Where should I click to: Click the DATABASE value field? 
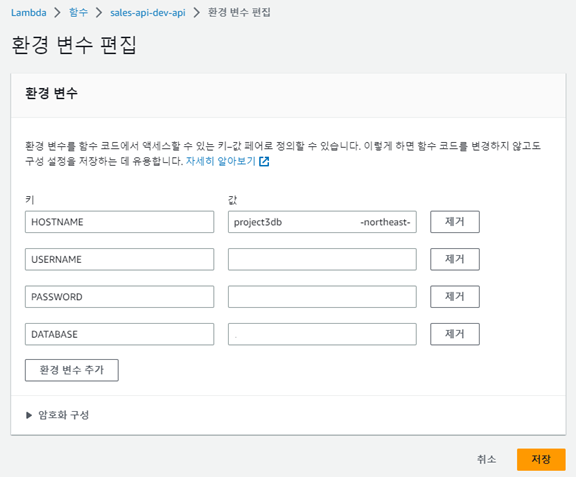tap(322, 334)
